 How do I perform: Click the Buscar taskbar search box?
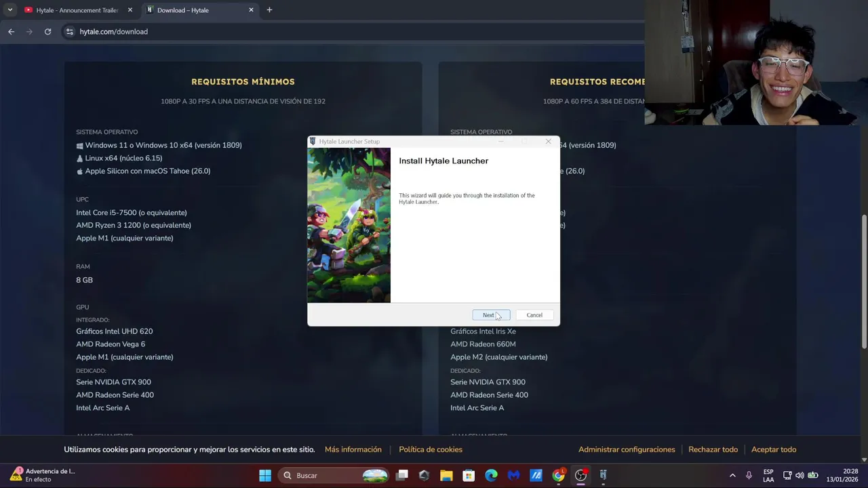point(334,475)
